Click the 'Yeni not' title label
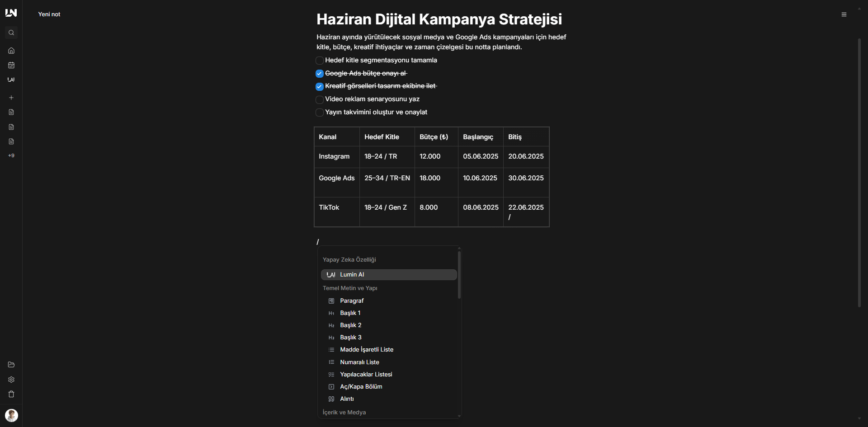The image size is (868, 427). tap(49, 14)
